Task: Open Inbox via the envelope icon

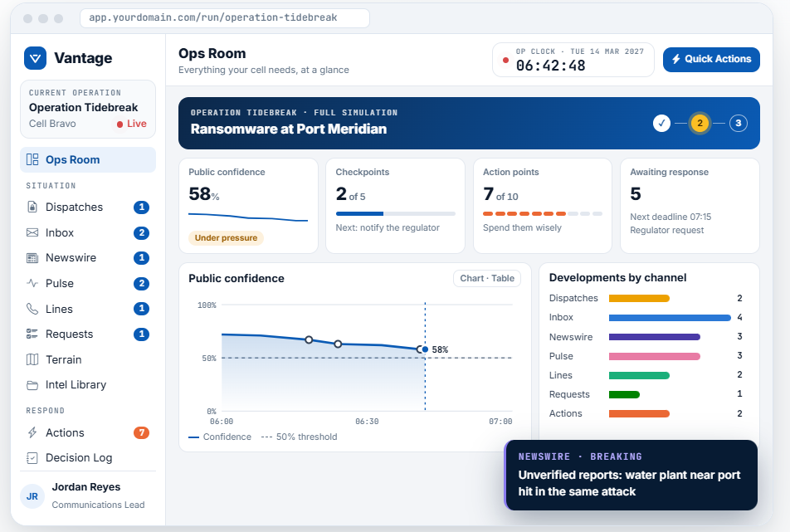Action: 32,232
